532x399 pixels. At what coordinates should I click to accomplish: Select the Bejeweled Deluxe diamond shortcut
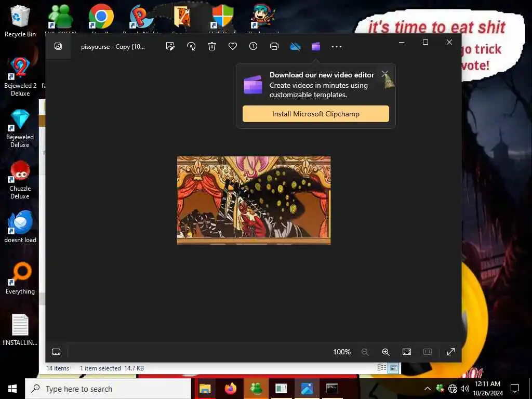click(x=20, y=128)
